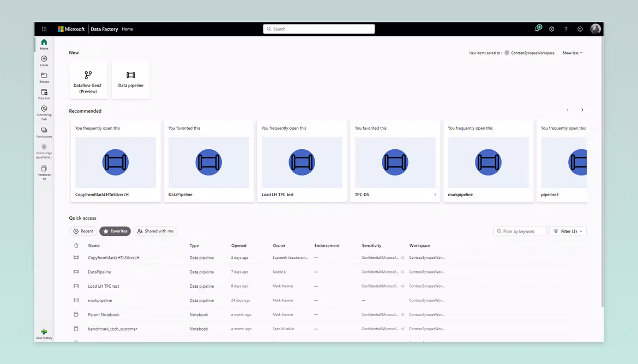The height and width of the screenshot is (364, 638).
Task: Open the markpipeline recommended card
Action: [488, 161]
